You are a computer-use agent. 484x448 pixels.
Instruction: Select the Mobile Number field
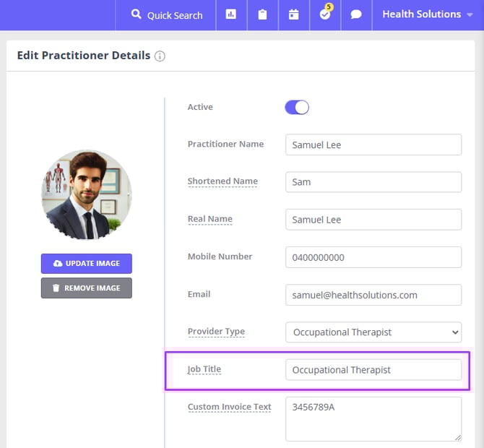[x=373, y=257]
